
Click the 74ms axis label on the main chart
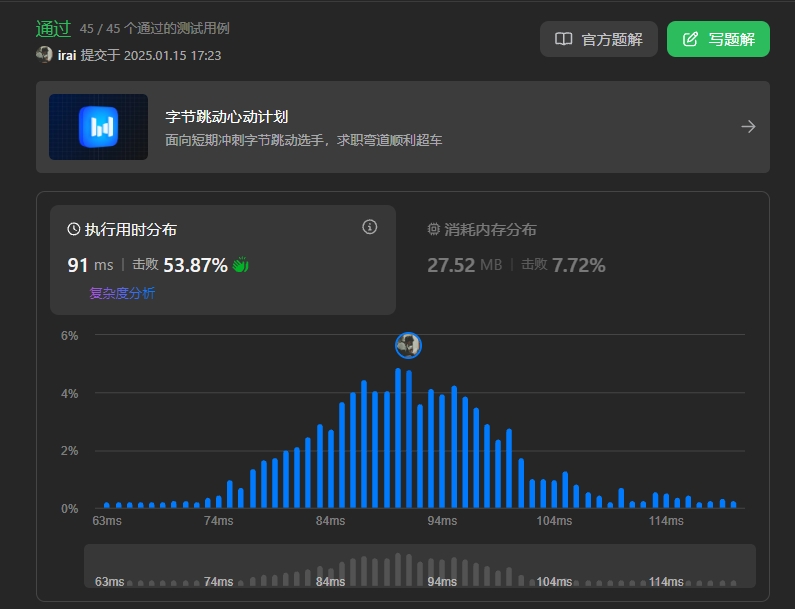[219, 521]
